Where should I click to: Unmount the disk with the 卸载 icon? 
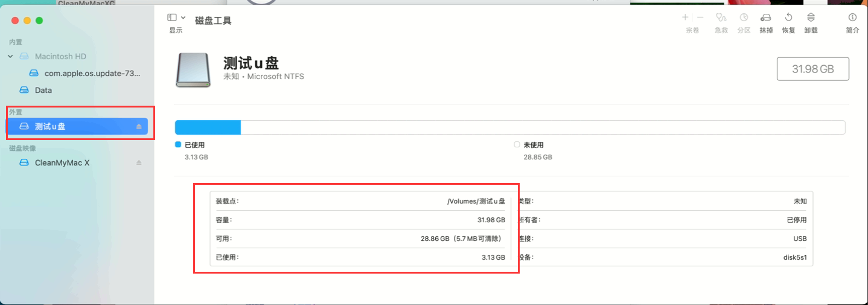coord(811,18)
